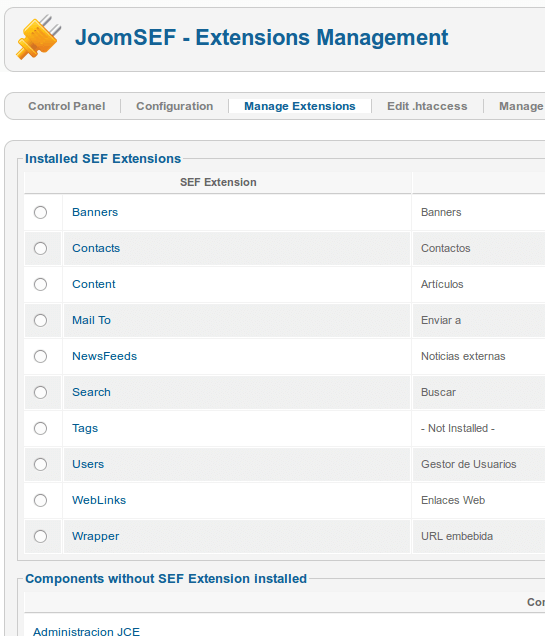Open the Contacts extension link

(x=96, y=248)
